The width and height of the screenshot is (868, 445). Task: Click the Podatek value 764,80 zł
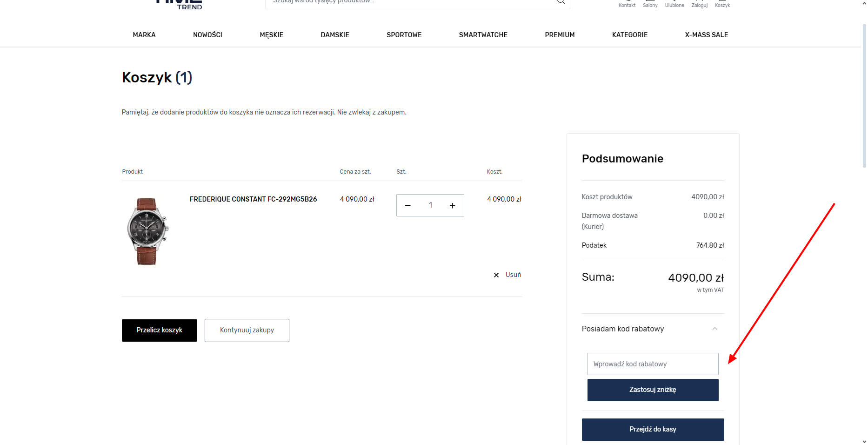coord(710,245)
